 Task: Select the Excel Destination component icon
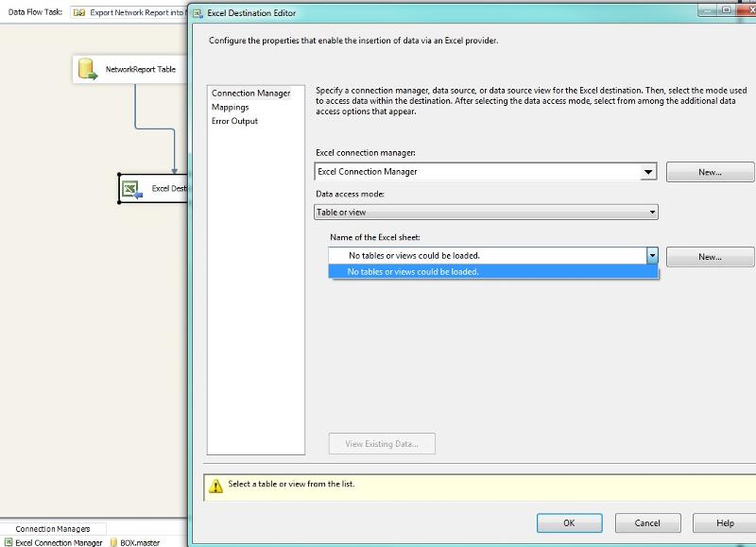pyautogui.click(x=131, y=189)
